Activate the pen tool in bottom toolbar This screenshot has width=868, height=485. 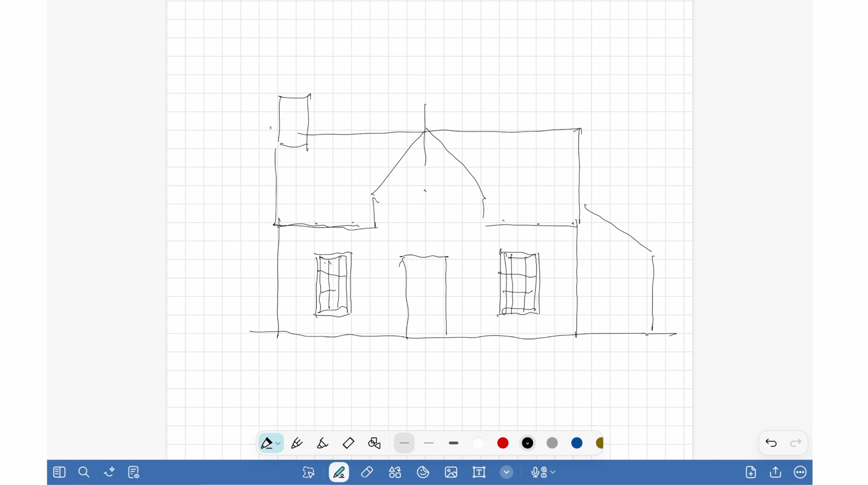(x=339, y=472)
